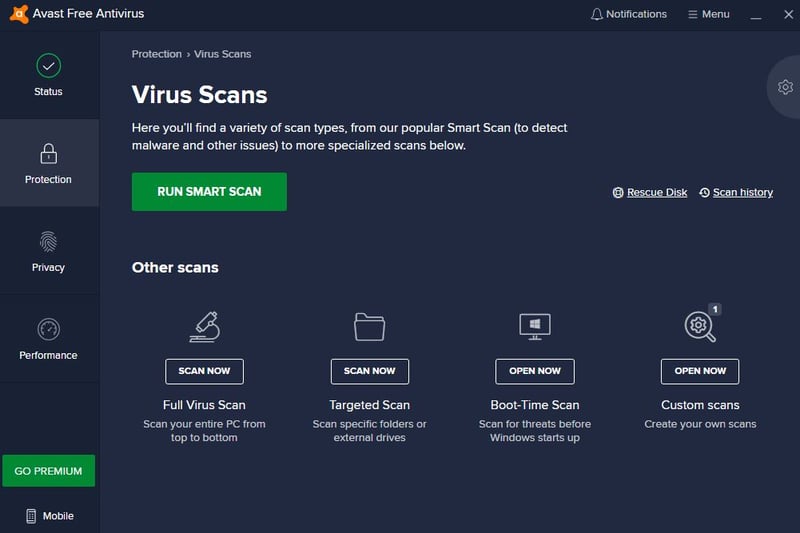Click the Go Premium button
This screenshot has width=800, height=533.
tap(48, 471)
